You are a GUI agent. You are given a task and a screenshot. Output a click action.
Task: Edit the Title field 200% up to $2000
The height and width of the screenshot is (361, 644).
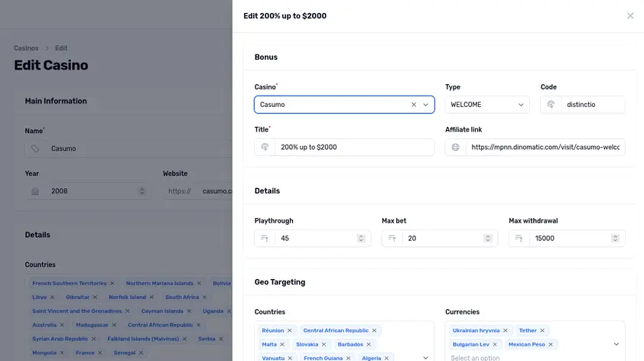pyautogui.click(x=354, y=147)
